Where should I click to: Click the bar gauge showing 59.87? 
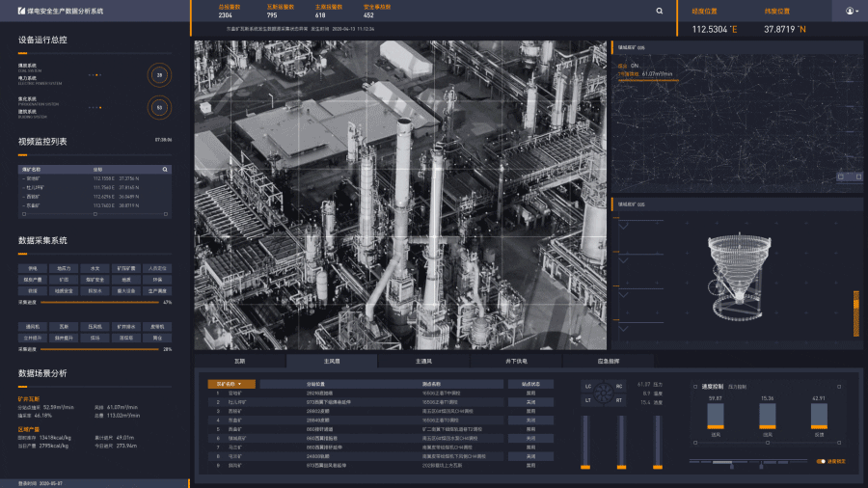[716, 416]
